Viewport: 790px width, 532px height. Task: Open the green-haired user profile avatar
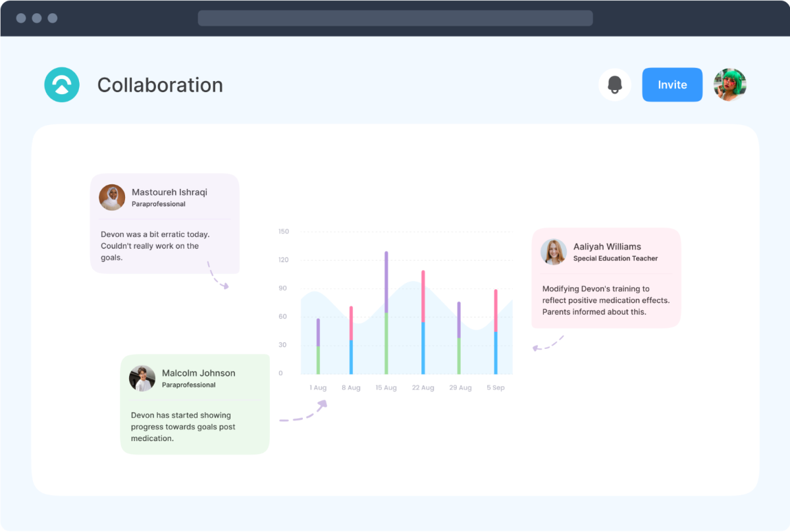tap(730, 85)
